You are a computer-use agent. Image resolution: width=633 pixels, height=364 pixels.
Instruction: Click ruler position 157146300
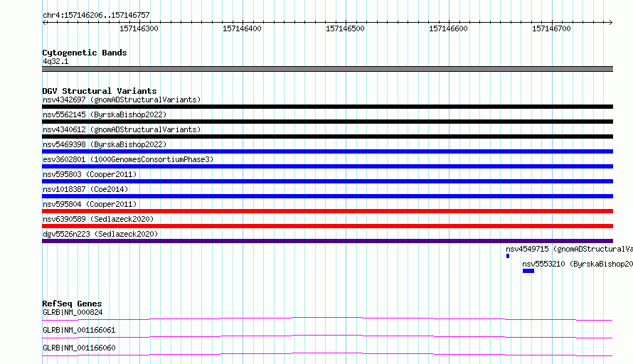point(139,28)
